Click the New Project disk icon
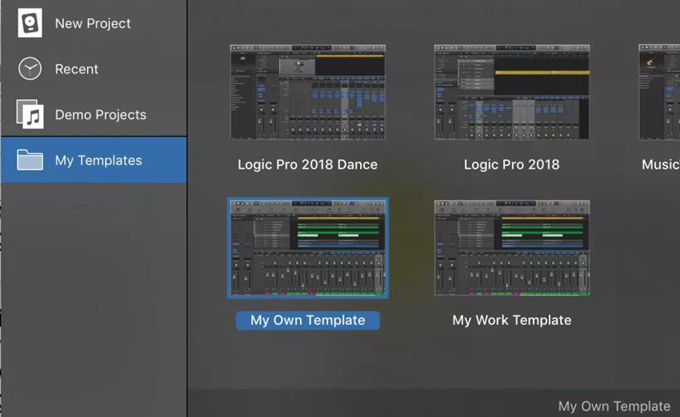This screenshot has height=417, width=680. [30, 23]
